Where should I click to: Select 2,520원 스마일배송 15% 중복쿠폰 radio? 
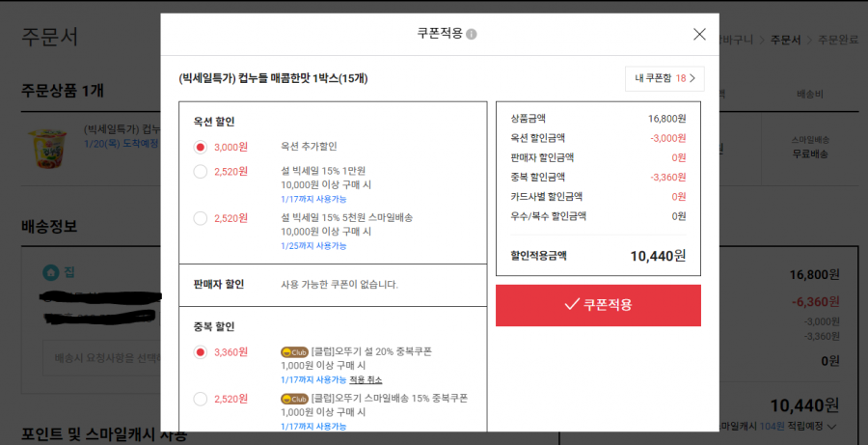point(201,399)
